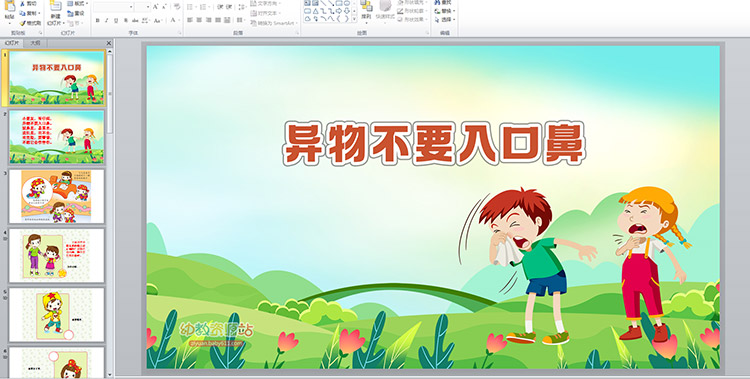Toggle center paragraph alignment

tap(199, 21)
